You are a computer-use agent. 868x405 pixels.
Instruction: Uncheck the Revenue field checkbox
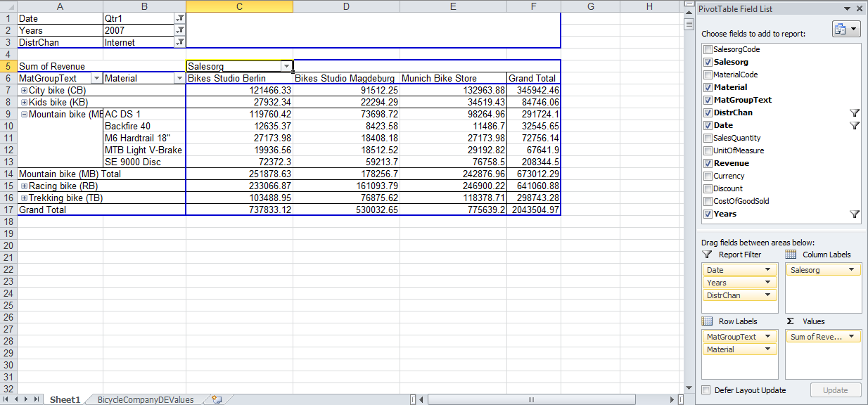(708, 163)
